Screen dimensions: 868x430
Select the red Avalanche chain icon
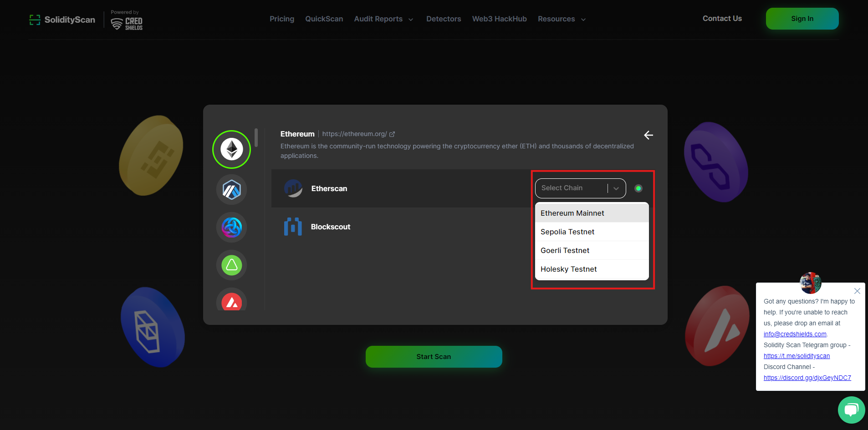(x=231, y=301)
